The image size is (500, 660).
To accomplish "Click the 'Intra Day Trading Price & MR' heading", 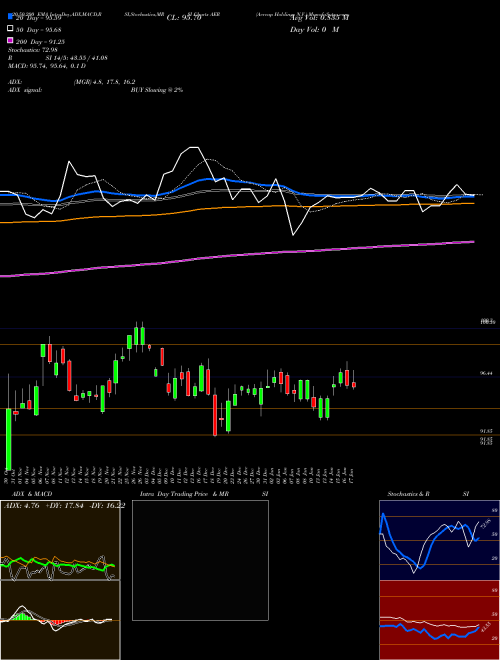I will (x=184, y=494).
